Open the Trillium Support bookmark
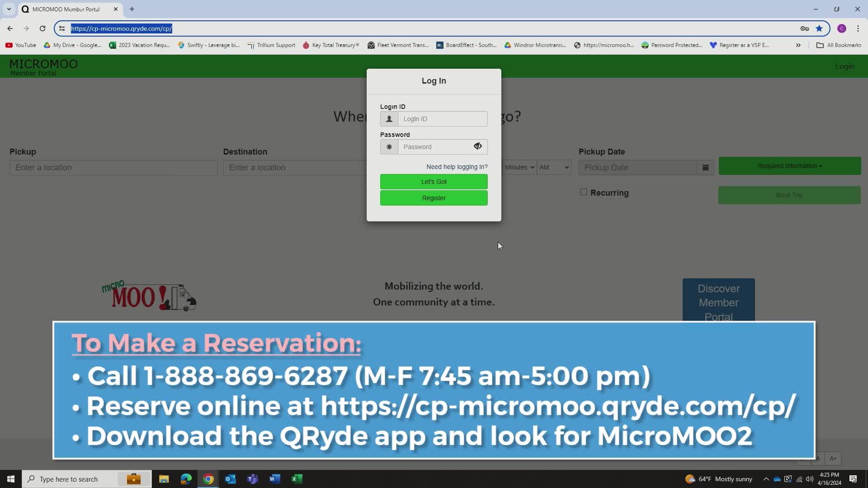This screenshot has height=488, width=868. pos(271,45)
